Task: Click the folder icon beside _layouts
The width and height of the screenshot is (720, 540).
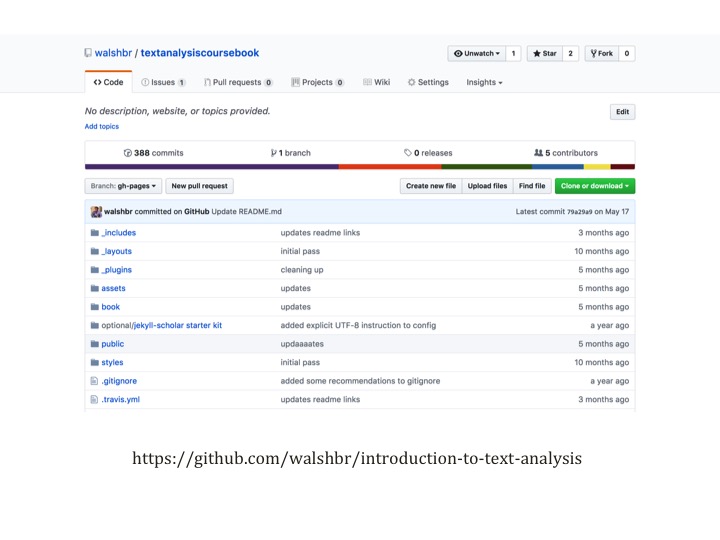Action: pos(95,251)
